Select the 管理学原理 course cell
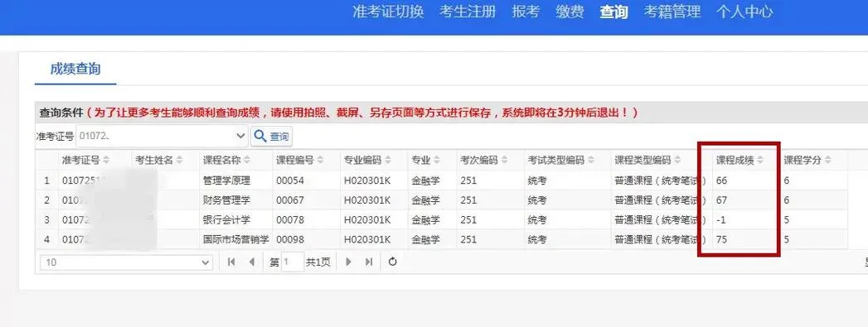Screen dimensions: 868x327 (x=235, y=180)
